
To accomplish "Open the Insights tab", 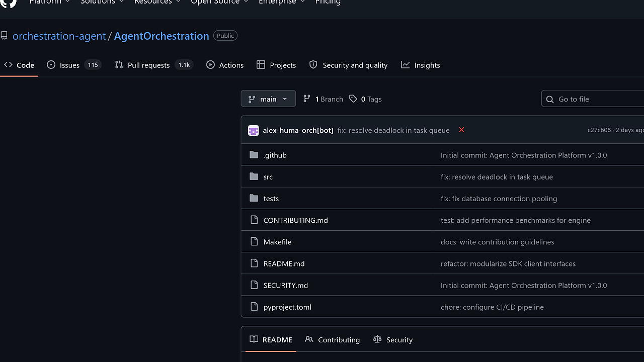I will point(421,65).
